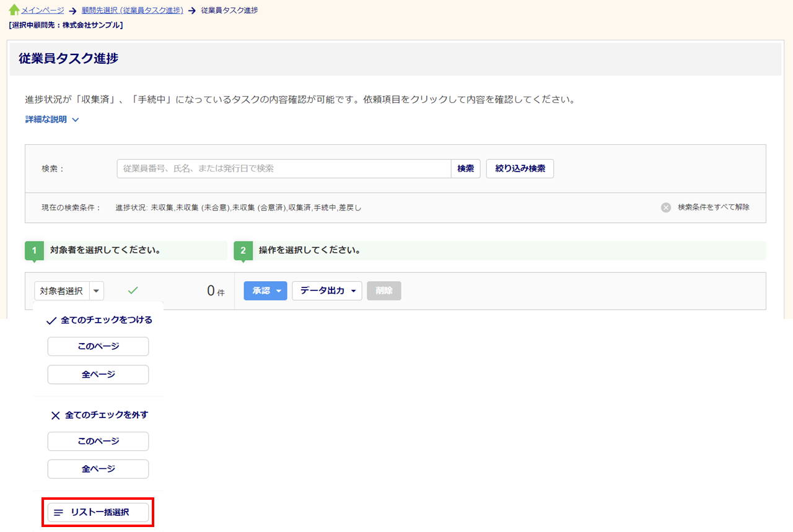
Task: Uncheck このページ under 全てのチェックを外す
Action: (x=98, y=442)
